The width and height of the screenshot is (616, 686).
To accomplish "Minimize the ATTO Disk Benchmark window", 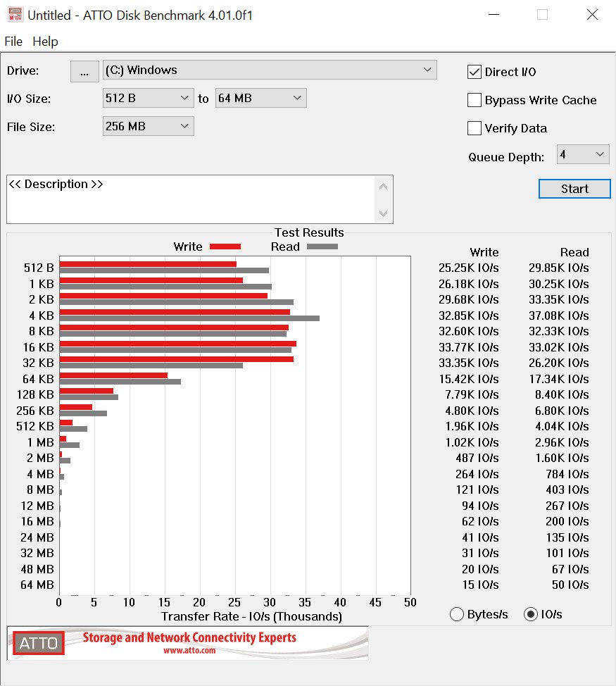I will (x=494, y=14).
